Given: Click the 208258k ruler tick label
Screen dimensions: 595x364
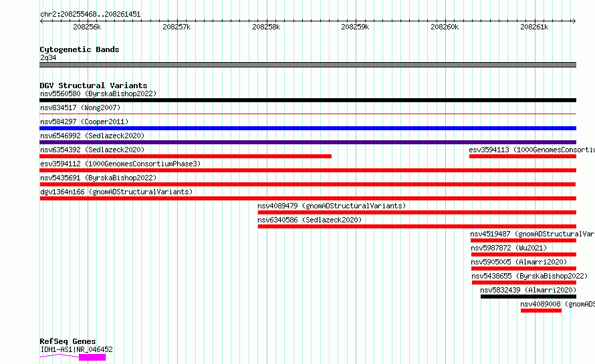Looking at the screenshot, I should click(x=266, y=27).
